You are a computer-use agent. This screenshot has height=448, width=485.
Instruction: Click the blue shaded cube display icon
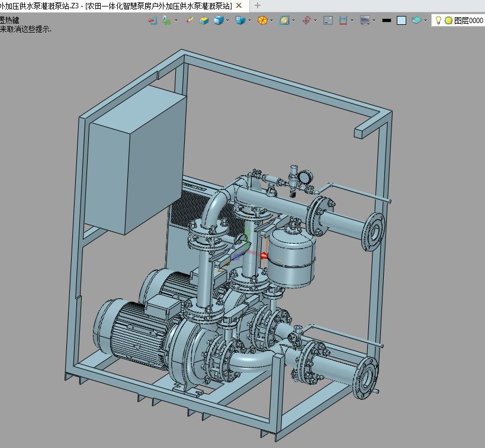point(219,20)
